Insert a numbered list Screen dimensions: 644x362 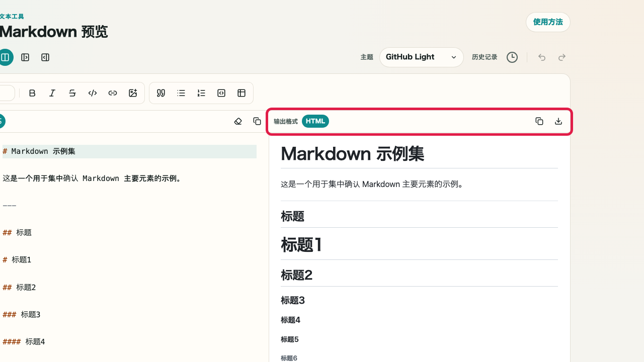click(x=201, y=93)
